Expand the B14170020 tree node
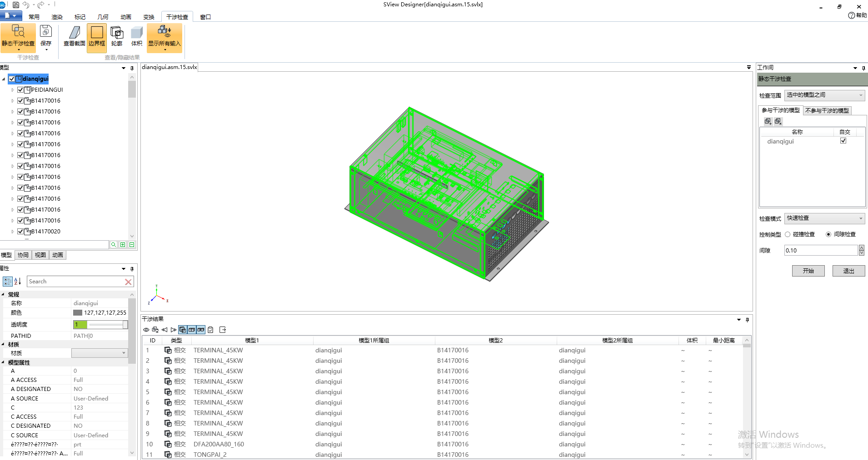868x460 pixels. 13,232
